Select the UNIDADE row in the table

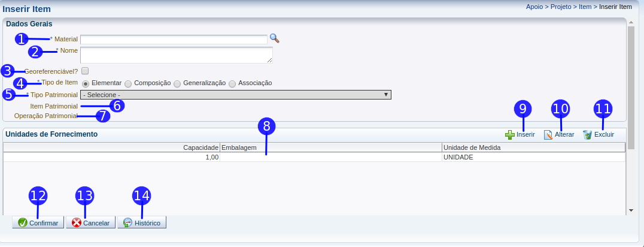pos(458,157)
